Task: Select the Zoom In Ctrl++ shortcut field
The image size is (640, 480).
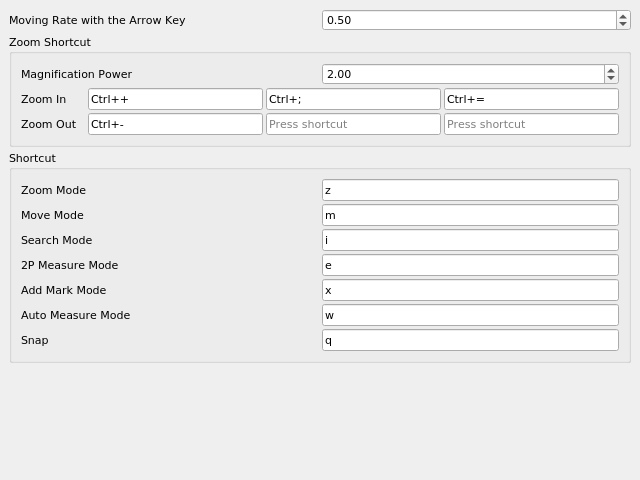Action: click(x=175, y=99)
